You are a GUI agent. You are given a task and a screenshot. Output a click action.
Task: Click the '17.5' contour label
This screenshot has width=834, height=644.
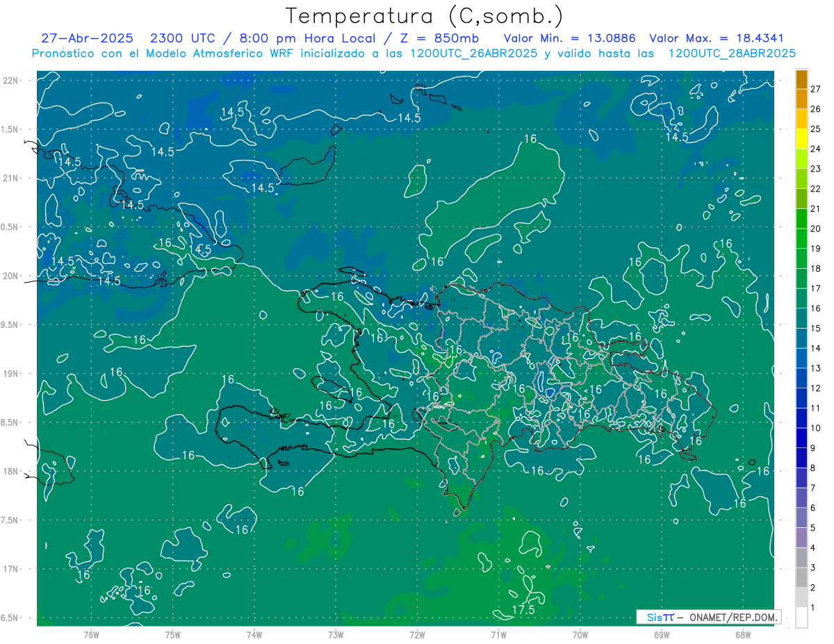click(x=523, y=610)
